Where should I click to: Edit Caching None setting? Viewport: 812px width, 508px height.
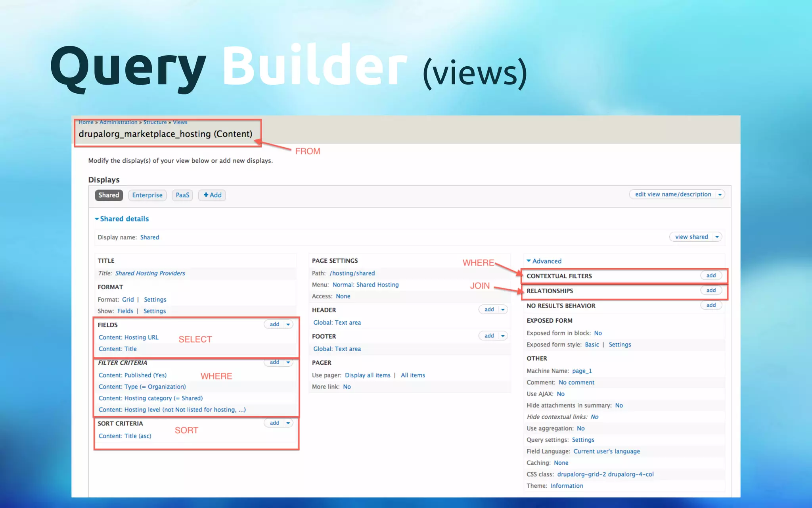pyautogui.click(x=561, y=463)
